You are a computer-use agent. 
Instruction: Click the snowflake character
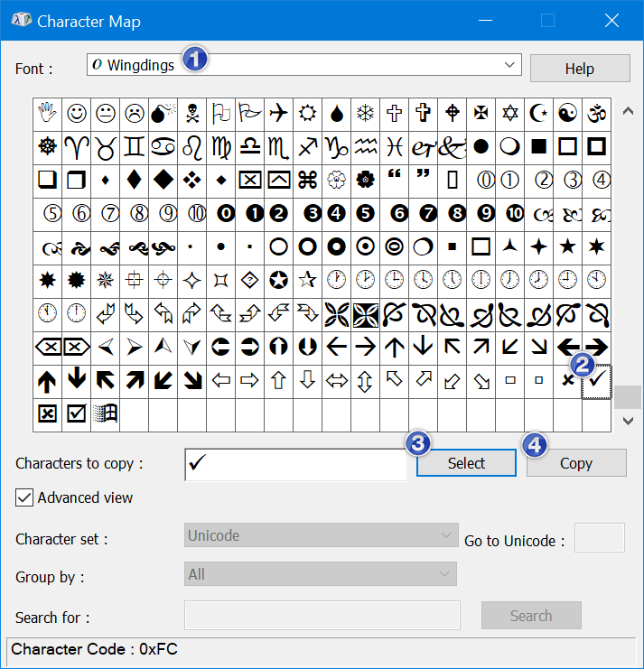365,114
